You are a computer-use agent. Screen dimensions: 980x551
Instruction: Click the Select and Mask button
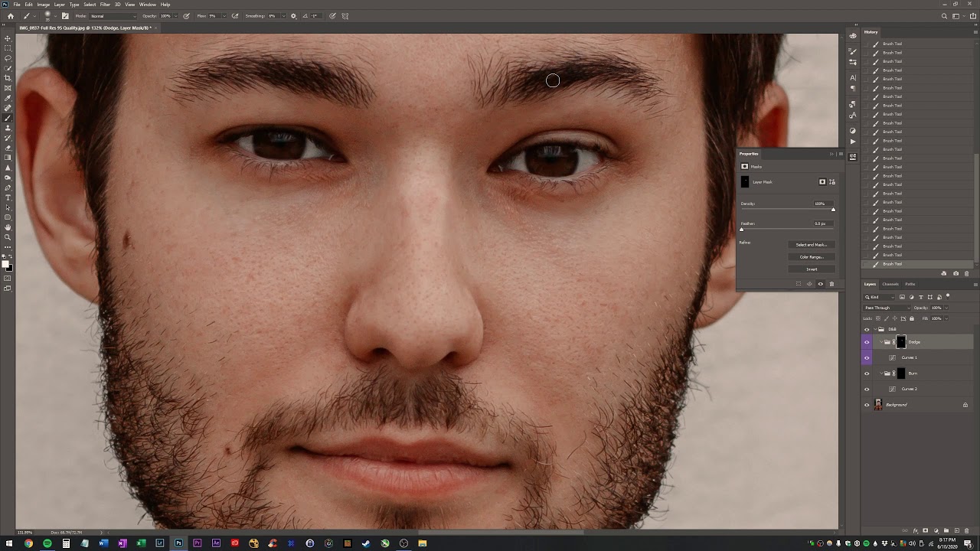pyautogui.click(x=812, y=245)
